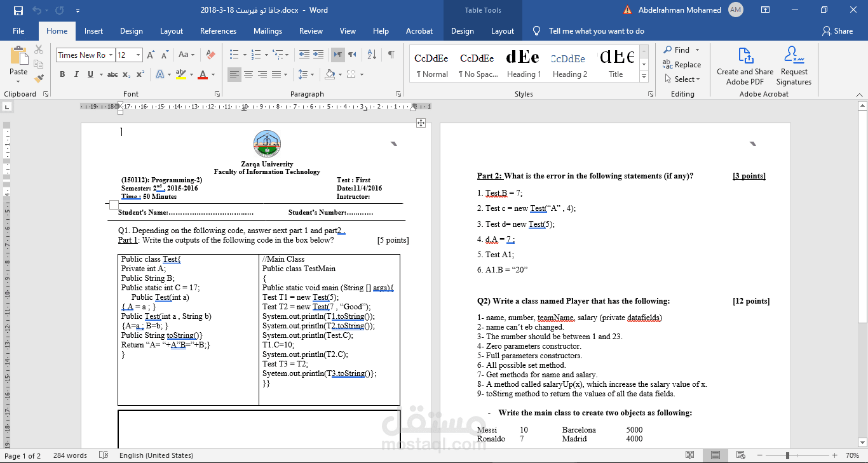Show or hide paragraph marks
Image resolution: width=868 pixels, height=463 pixels.
[x=391, y=55]
